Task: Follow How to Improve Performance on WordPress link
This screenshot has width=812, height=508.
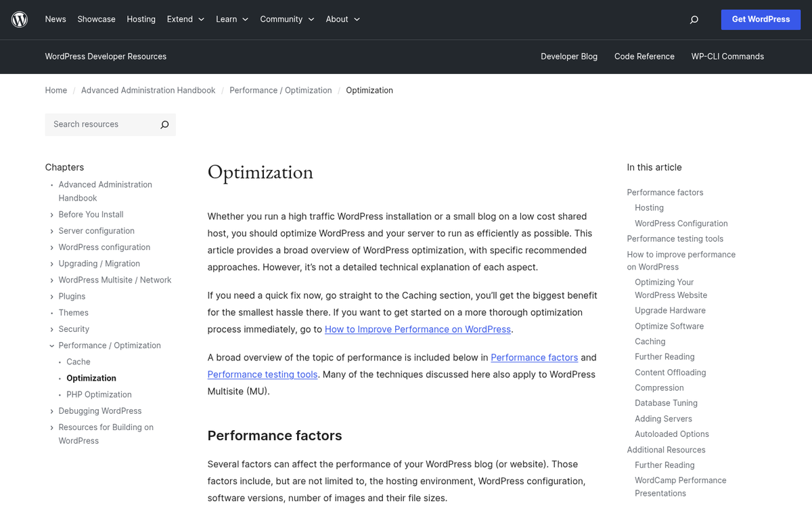Action: [x=418, y=329]
